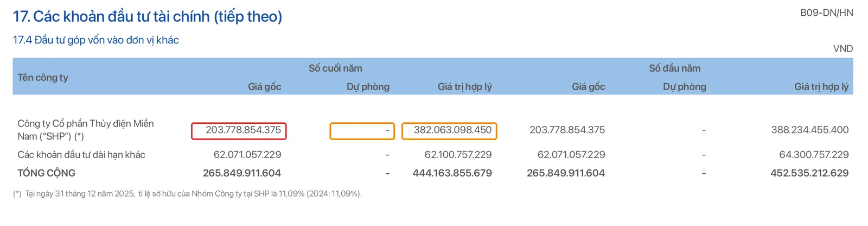
Task: Click opening fair value 388.234.455.400
Action: point(810,130)
